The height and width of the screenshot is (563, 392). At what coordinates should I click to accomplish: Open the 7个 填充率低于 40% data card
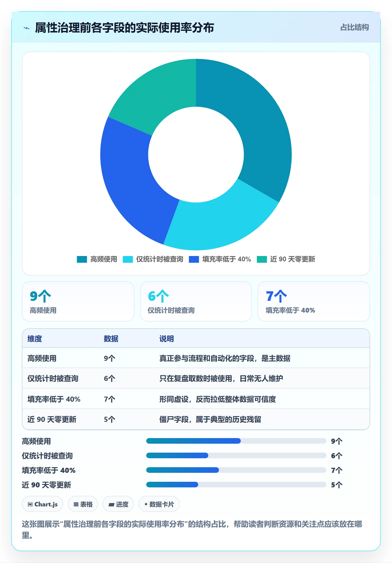tap(314, 301)
